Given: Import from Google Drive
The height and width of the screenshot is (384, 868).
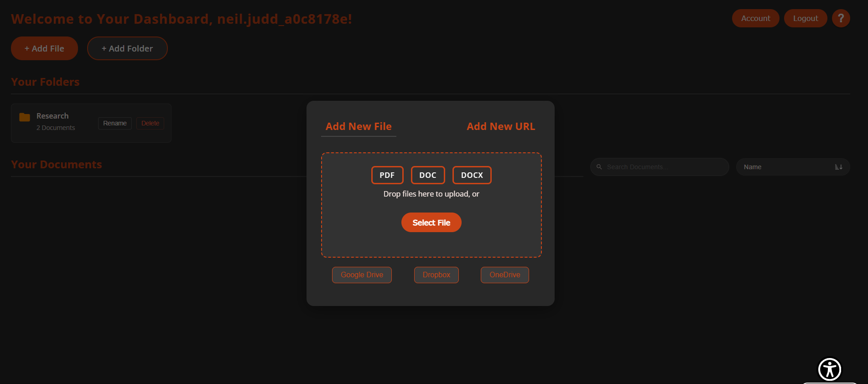Looking at the screenshot, I should (x=362, y=275).
